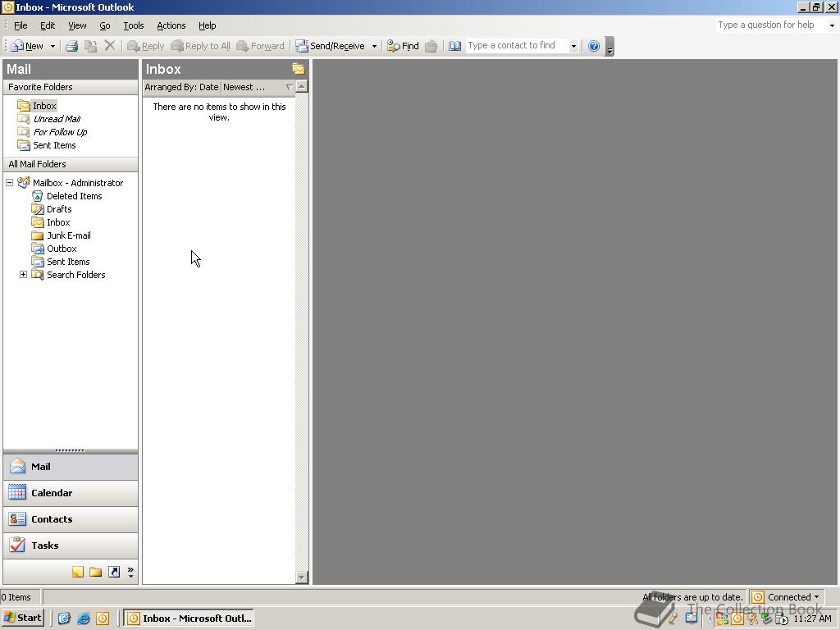Open the Connected status dropdown
Viewport: 840px width, 630px height.
point(785,597)
